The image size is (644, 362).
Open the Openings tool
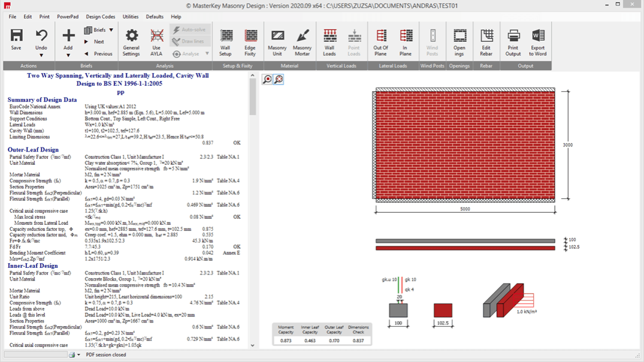[x=459, y=43]
